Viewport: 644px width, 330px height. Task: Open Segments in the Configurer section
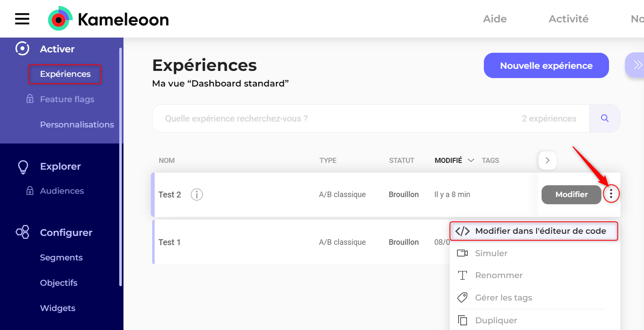pyautogui.click(x=61, y=257)
